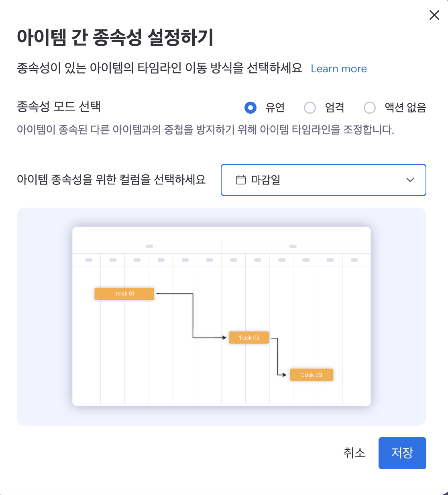This screenshot has height=495, width=448.
Task: Save settings with the 저장 button
Action: click(402, 453)
